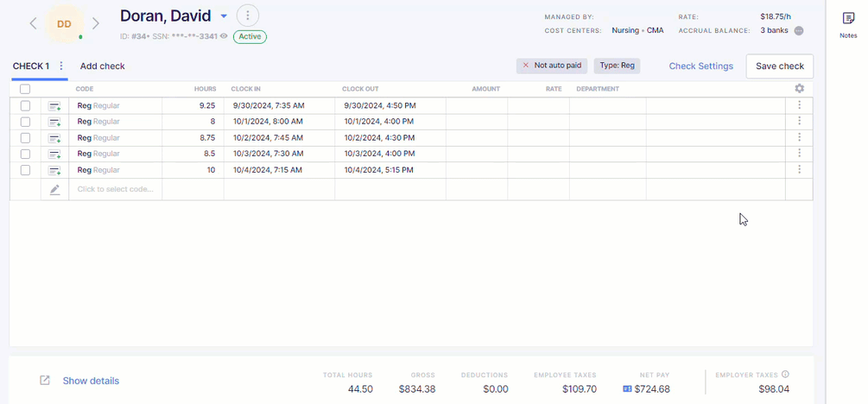The width and height of the screenshot is (868, 404).
Task: Open row menu for 10/4/2024 entry
Action: (x=799, y=170)
